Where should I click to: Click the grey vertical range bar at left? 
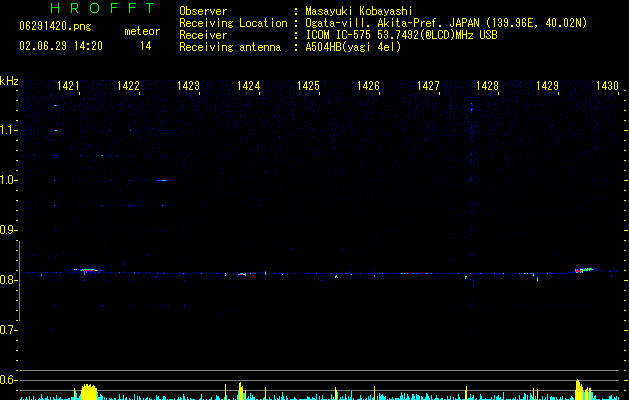pyautogui.click(x=19, y=281)
